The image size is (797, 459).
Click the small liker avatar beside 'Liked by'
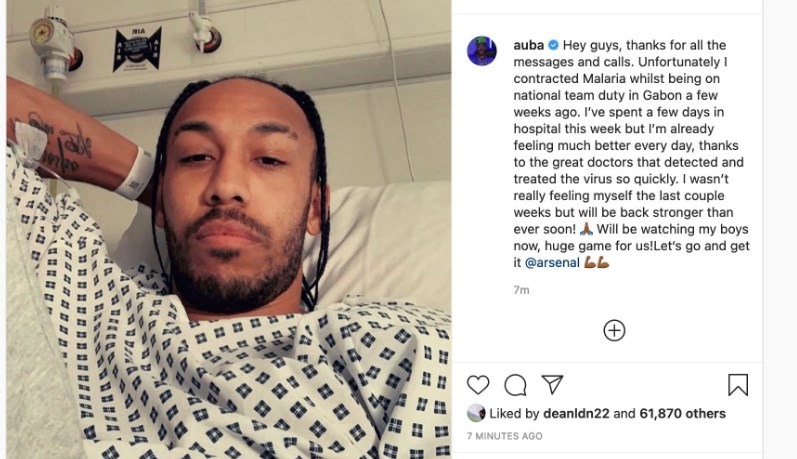click(476, 413)
